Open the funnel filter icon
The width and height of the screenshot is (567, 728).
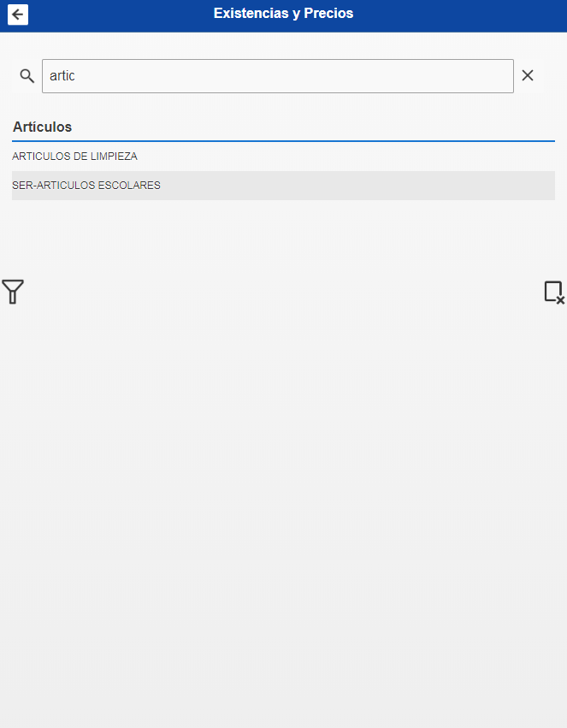click(x=13, y=292)
